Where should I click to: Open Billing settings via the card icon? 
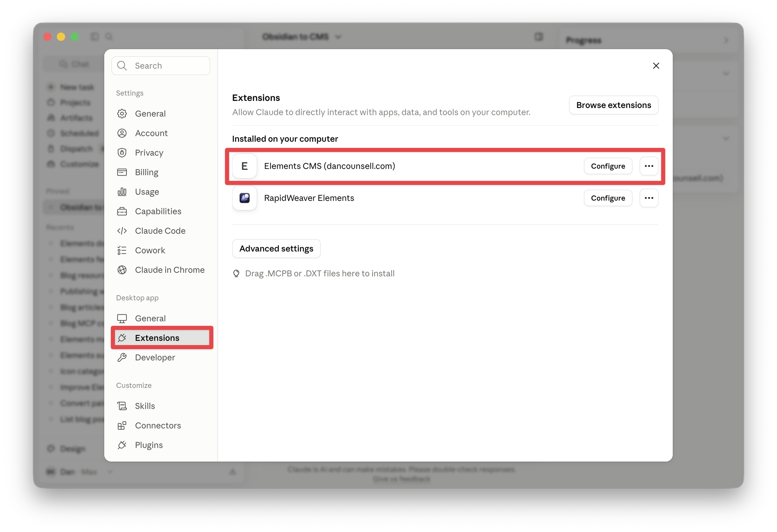122,172
